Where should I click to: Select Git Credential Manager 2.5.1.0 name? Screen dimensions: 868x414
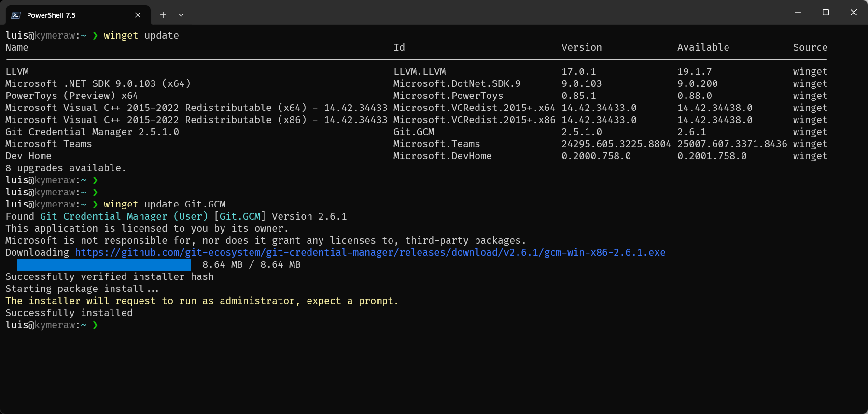point(92,132)
